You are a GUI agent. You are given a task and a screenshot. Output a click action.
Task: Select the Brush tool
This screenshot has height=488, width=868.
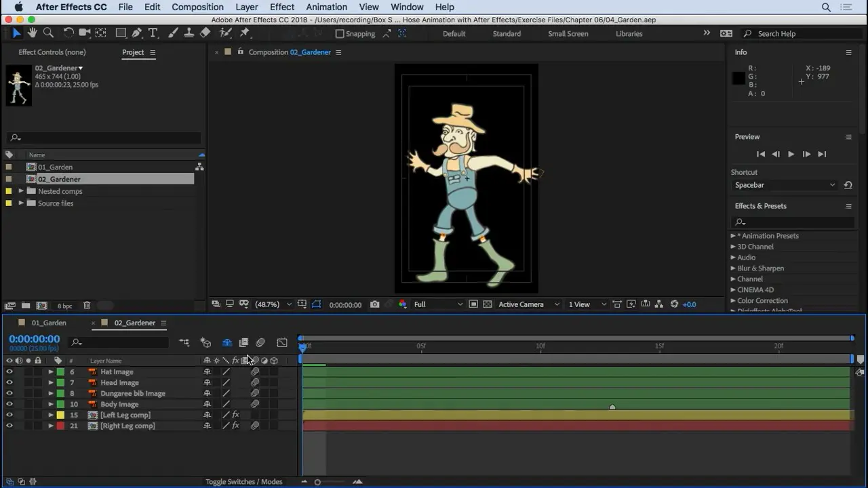click(x=174, y=33)
